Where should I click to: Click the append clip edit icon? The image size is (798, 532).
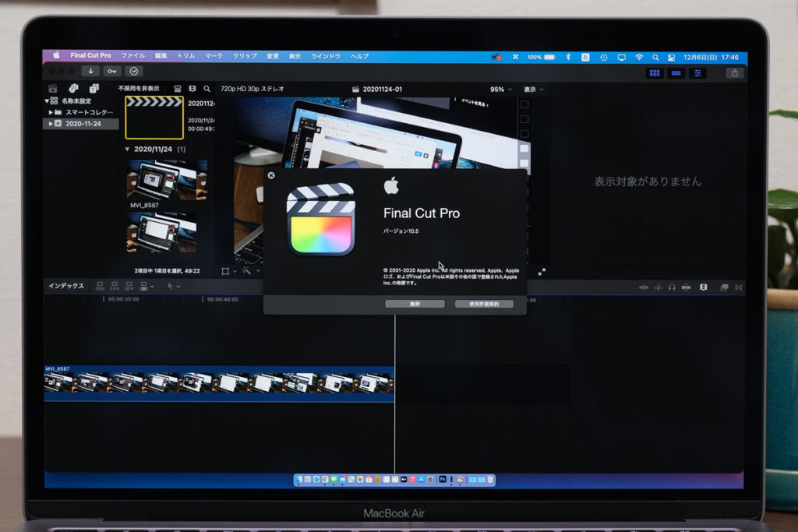(x=129, y=287)
